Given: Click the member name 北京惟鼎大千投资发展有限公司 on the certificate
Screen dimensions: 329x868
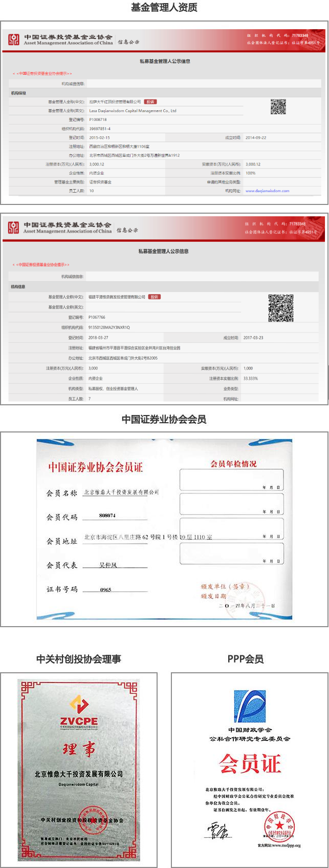Looking at the screenshot, I should pos(122,492).
